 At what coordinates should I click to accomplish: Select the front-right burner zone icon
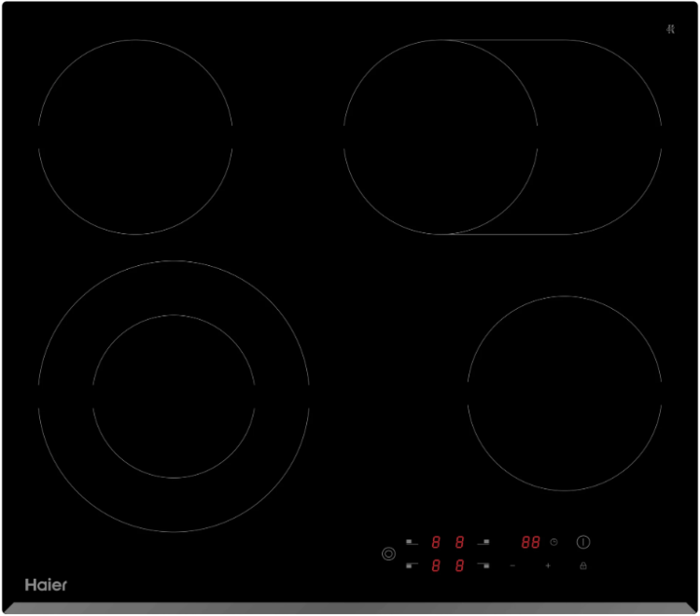[483, 566]
